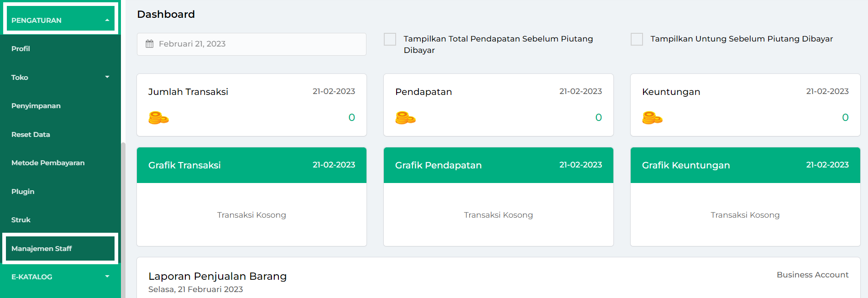Click the sidebar vertical scrollbar
The image size is (868, 298).
tap(123, 219)
